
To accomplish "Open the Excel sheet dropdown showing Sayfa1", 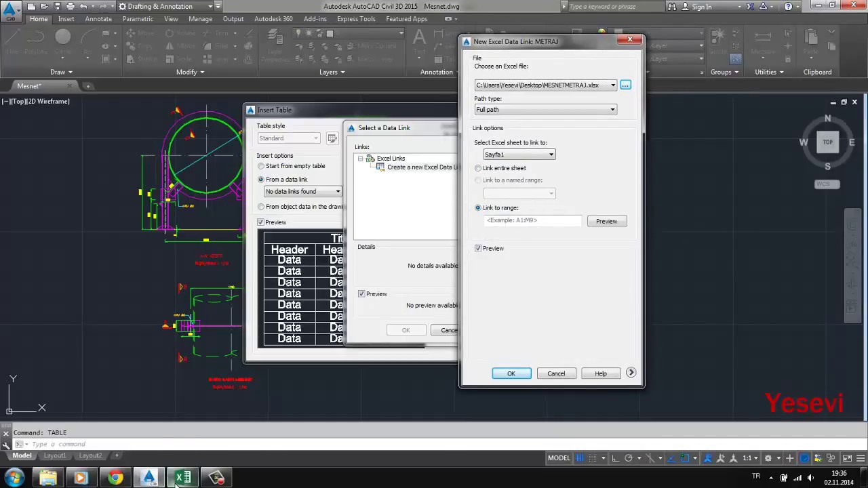I will [x=519, y=155].
